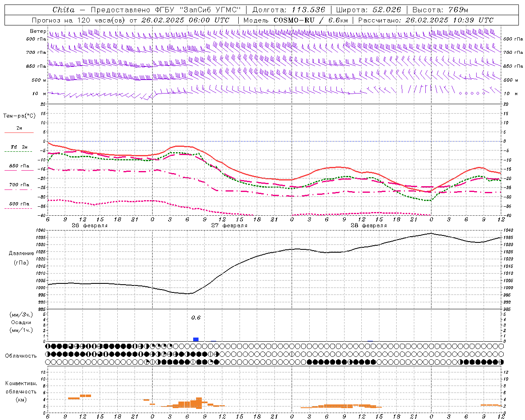This screenshot has height=420, width=525.
Task: Click the date label "27 февраля"
Action: (229, 226)
